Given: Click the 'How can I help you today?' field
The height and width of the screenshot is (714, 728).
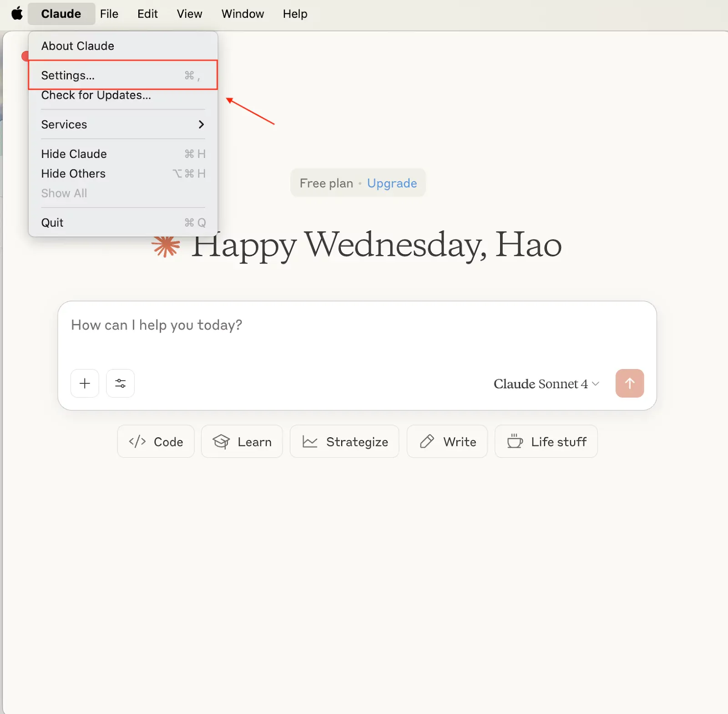Looking at the screenshot, I should (x=357, y=325).
